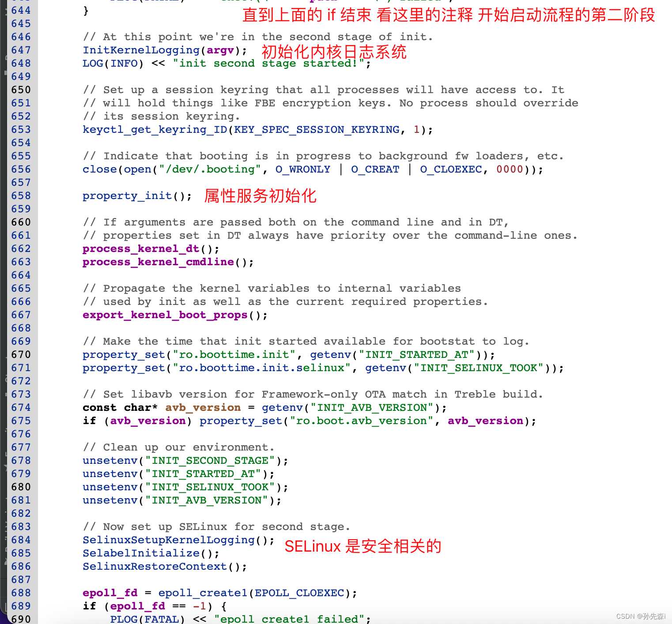Click argv parameter on line 647
The width and height of the screenshot is (672, 624).
(x=220, y=50)
